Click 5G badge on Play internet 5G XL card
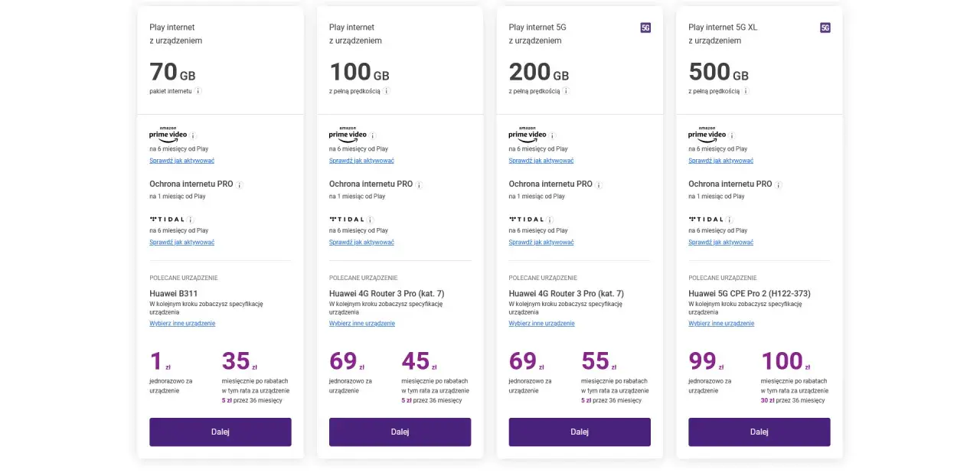Image resolution: width=980 pixels, height=476 pixels. pos(825,28)
